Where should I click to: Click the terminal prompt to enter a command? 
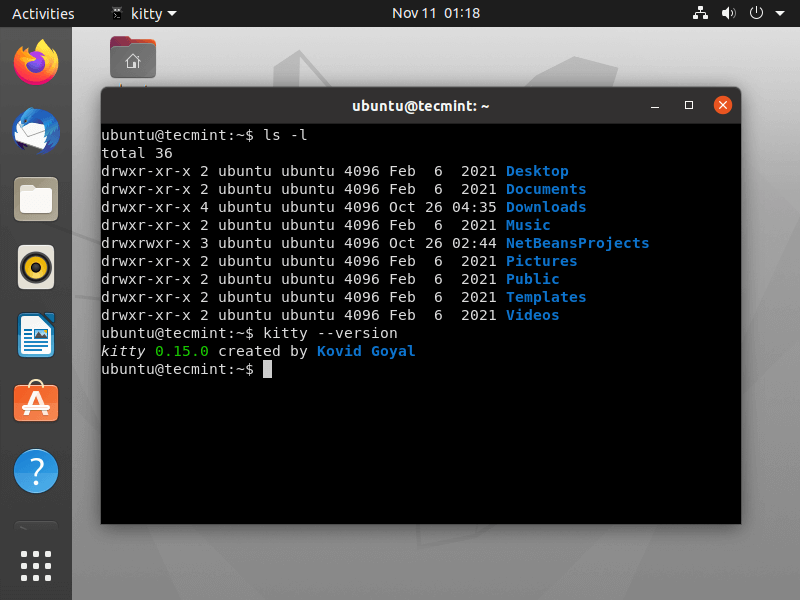(266, 369)
